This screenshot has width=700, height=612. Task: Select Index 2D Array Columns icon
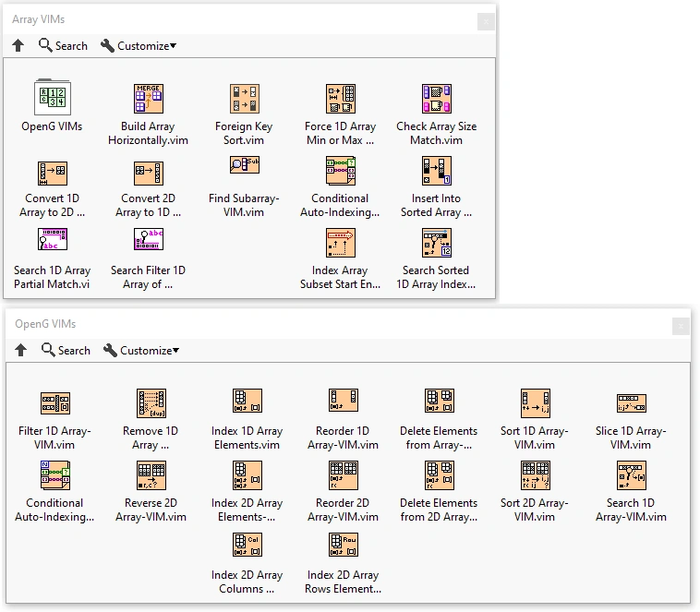[x=247, y=545]
